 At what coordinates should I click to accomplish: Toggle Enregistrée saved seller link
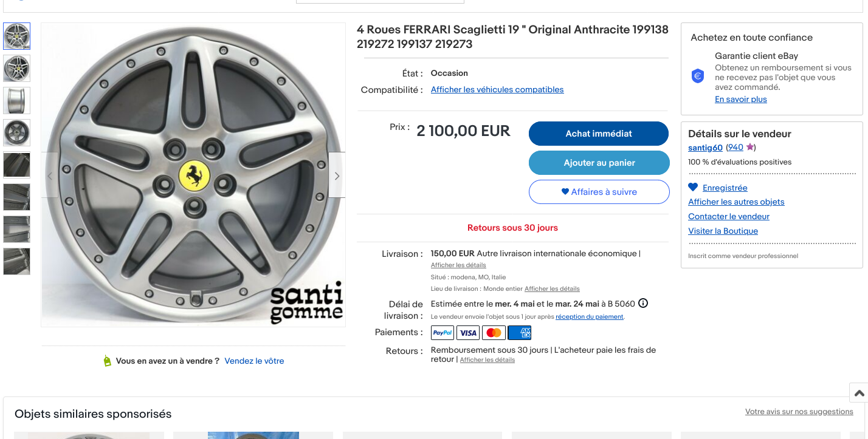click(x=725, y=188)
